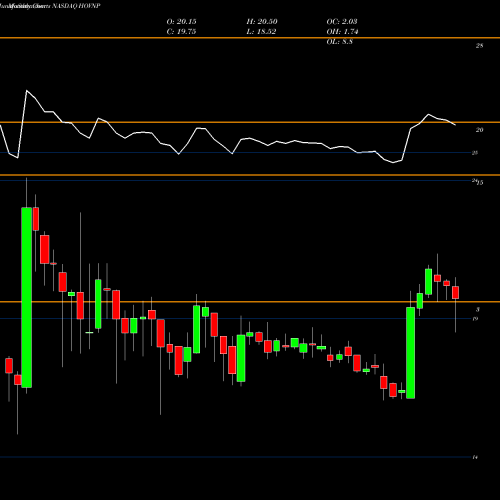Click the 20 axis label in the indicator panel
Viewport: 500px width, 500px height.
pyautogui.click(x=479, y=130)
